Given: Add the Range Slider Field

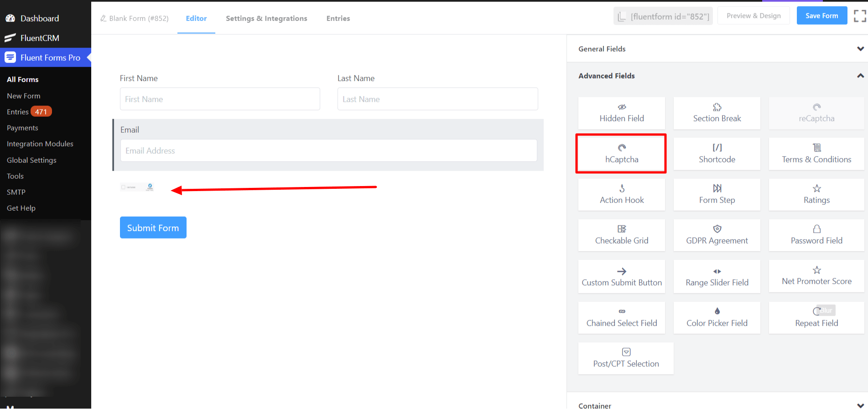Looking at the screenshot, I should point(717,277).
